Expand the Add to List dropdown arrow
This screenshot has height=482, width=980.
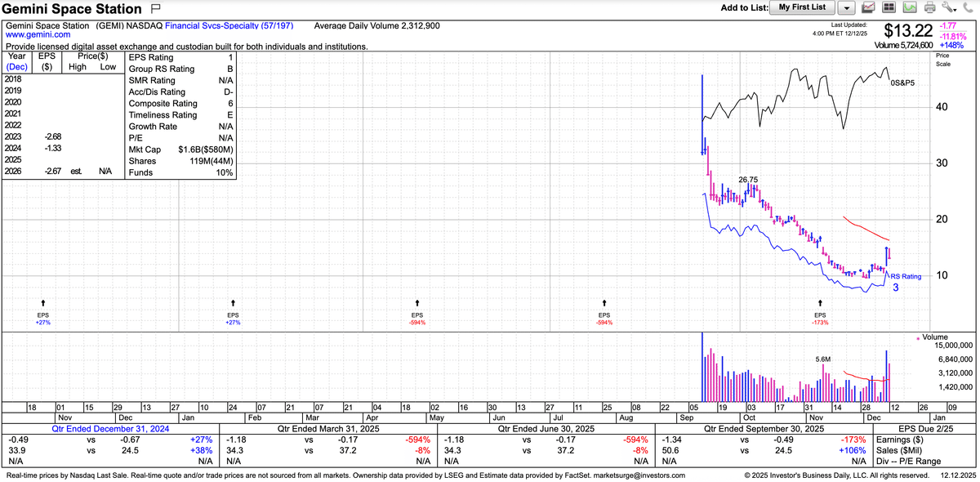point(846,8)
